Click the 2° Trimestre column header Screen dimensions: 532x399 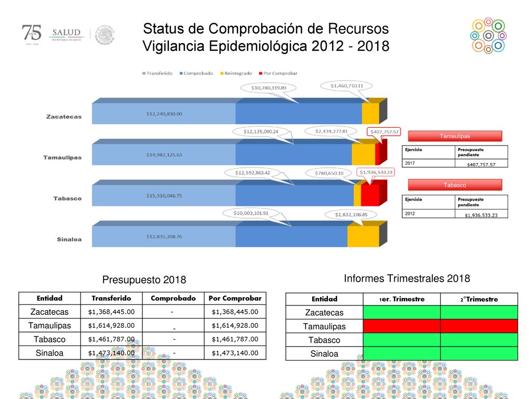tap(479, 299)
